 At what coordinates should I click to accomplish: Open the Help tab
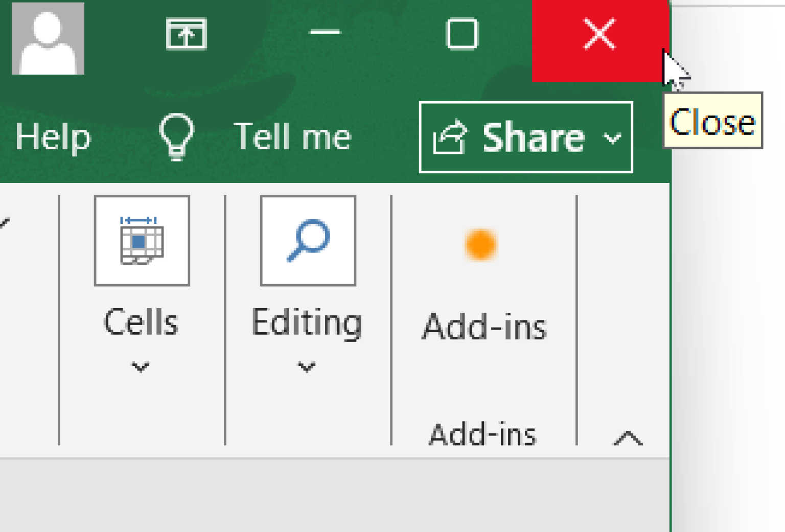click(53, 135)
